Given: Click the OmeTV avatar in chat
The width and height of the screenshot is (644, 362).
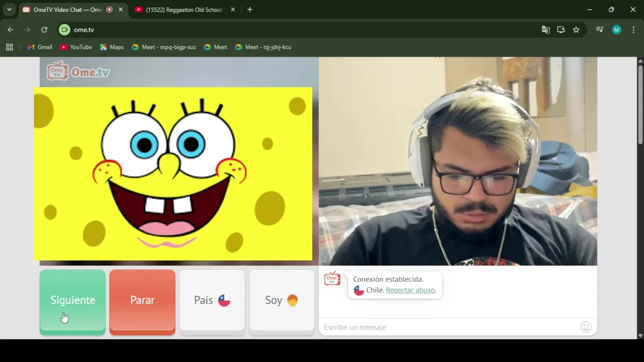Looking at the screenshot, I should pos(332,279).
